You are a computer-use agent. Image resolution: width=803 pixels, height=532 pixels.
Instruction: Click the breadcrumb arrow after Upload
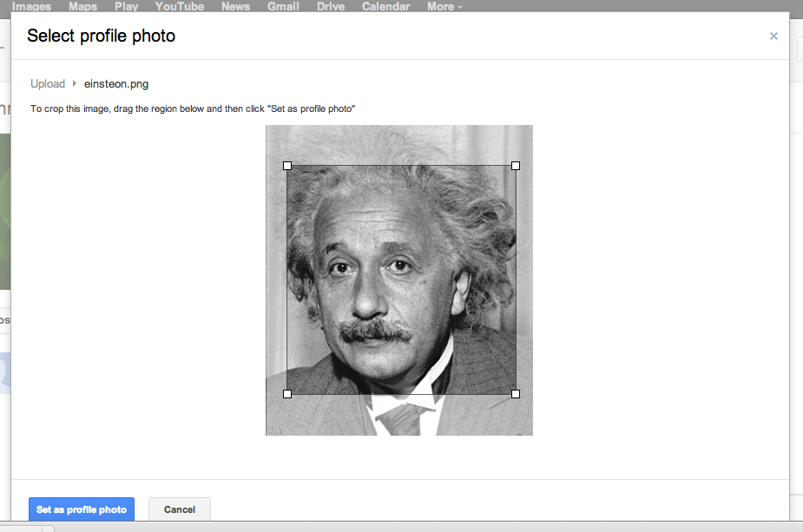75,84
